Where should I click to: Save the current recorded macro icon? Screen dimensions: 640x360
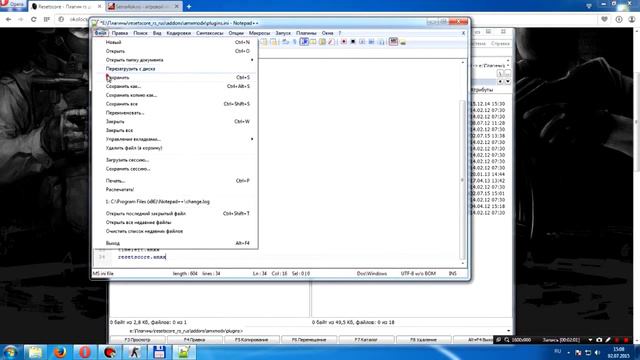(x=381, y=42)
